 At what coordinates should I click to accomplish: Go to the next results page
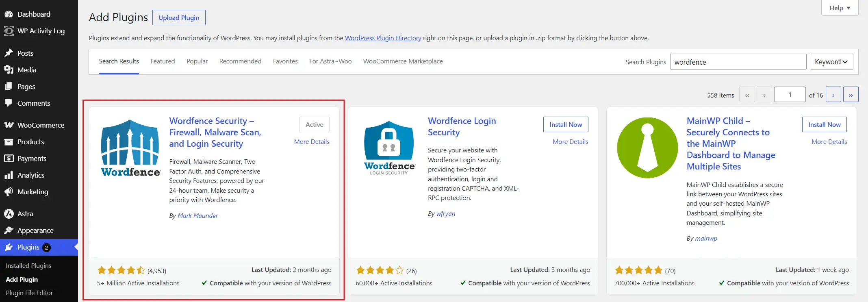(833, 95)
